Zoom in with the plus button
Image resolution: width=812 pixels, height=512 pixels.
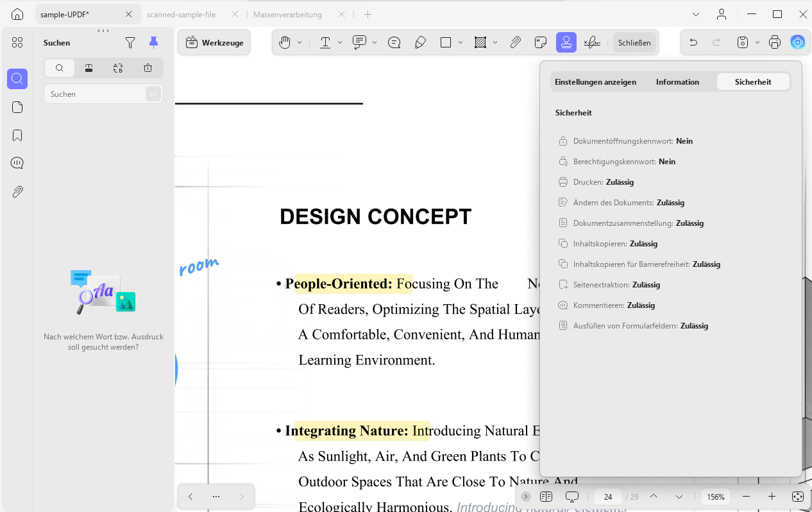pyautogui.click(x=772, y=497)
